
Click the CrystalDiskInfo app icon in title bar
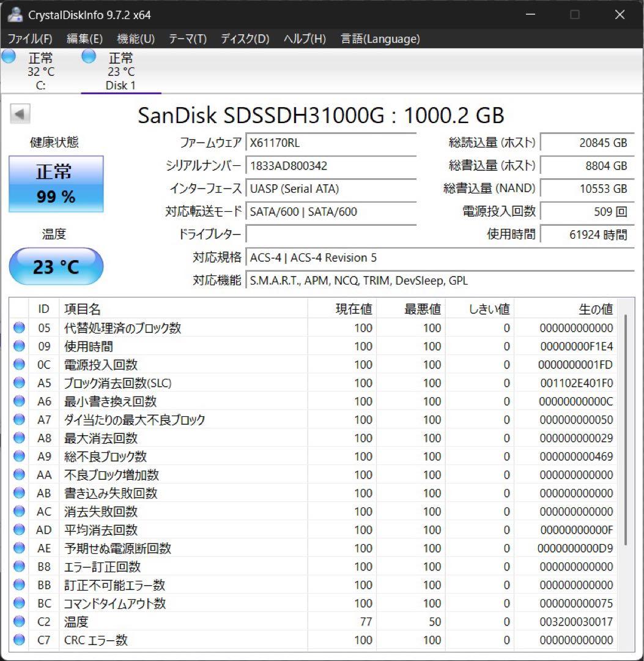pyautogui.click(x=15, y=15)
